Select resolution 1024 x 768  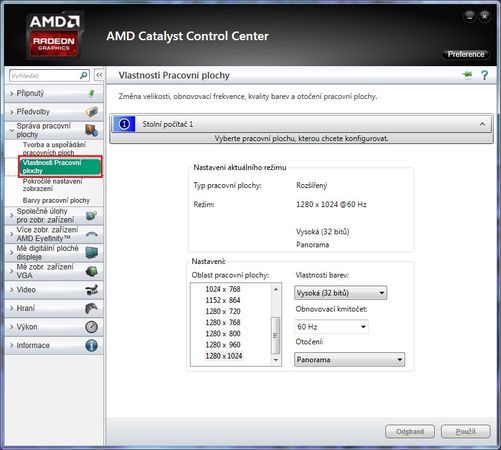pyautogui.click(x=223, y=289)
